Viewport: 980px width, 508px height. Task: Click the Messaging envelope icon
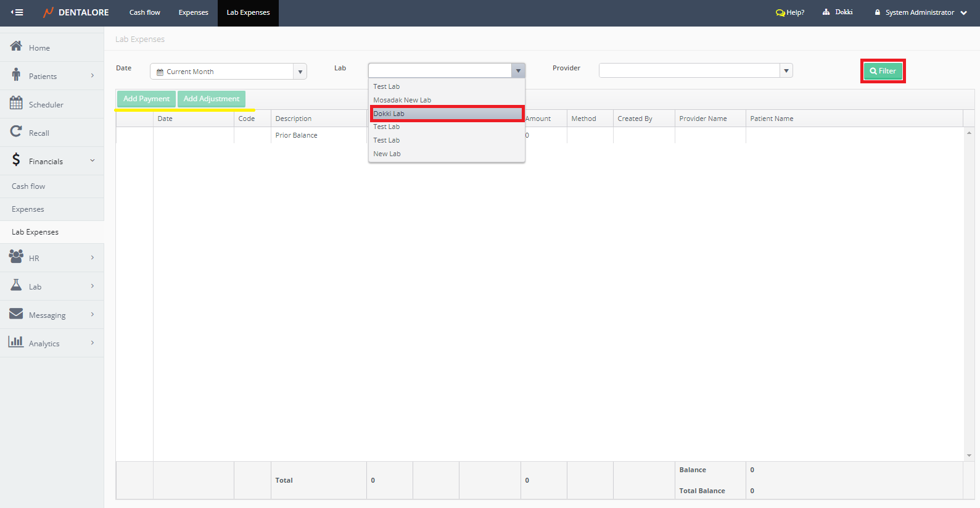point(16,314)
